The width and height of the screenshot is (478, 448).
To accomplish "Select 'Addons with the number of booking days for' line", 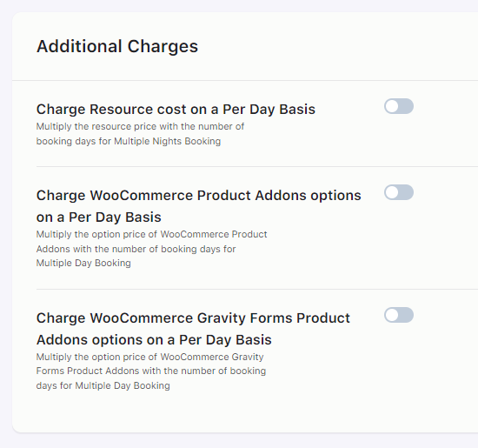I will [136, 249].
